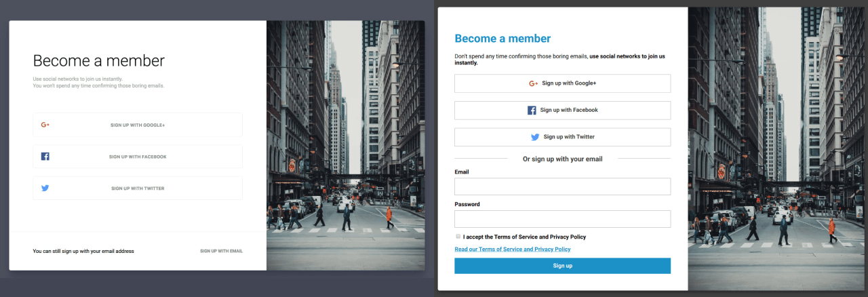Focus the Password input field
This screenshot has height=297, width=868.
click(x=562, y=219)
